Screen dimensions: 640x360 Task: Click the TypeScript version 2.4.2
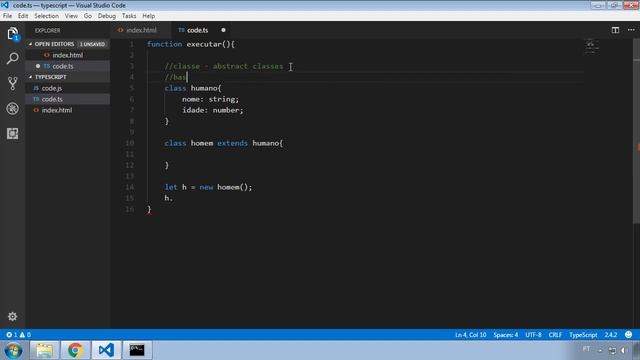tap(611, 335)
